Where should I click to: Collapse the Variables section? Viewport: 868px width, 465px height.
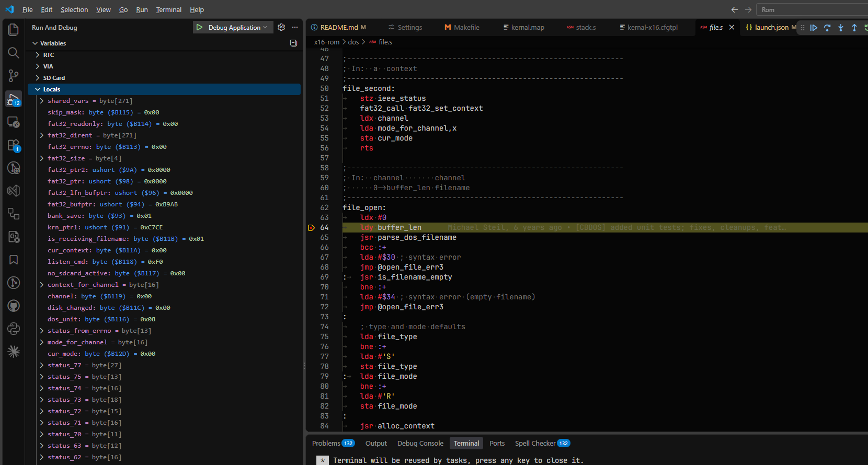click(x=35, y=43)
